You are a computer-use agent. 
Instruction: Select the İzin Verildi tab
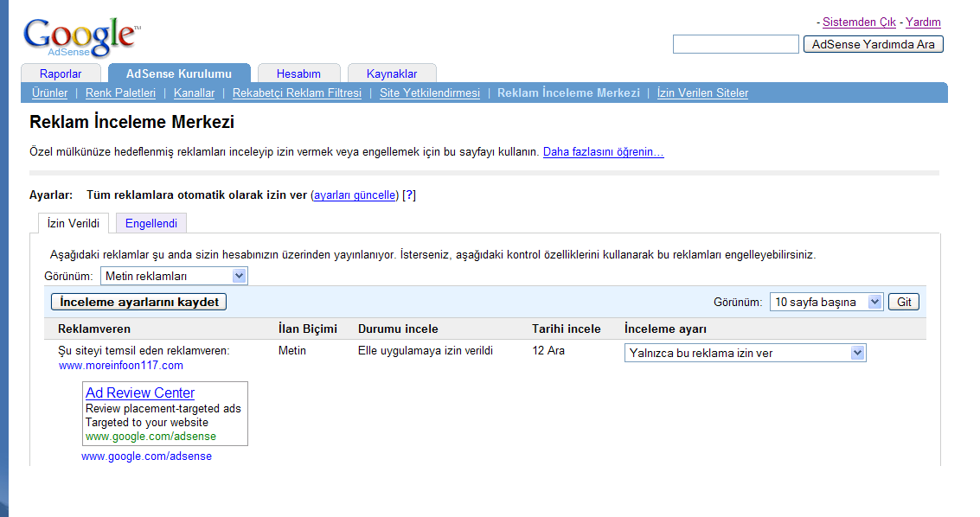point(74,224)
